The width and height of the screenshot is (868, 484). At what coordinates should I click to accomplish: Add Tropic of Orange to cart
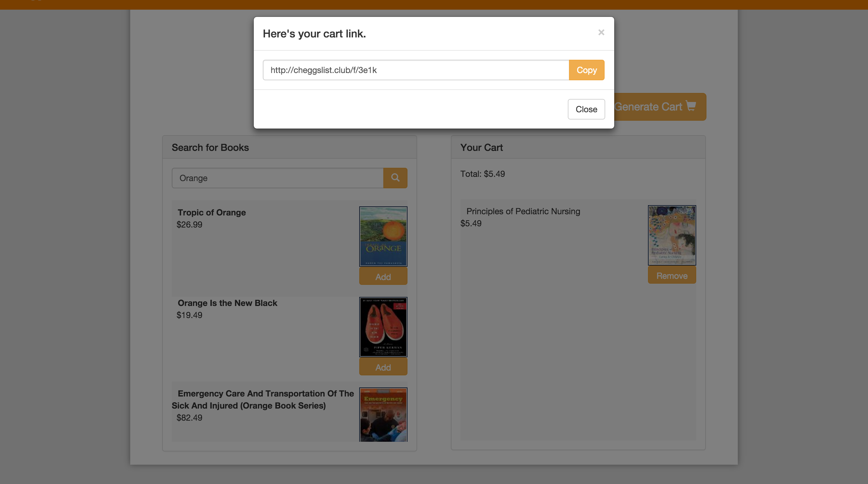(383, 277)
